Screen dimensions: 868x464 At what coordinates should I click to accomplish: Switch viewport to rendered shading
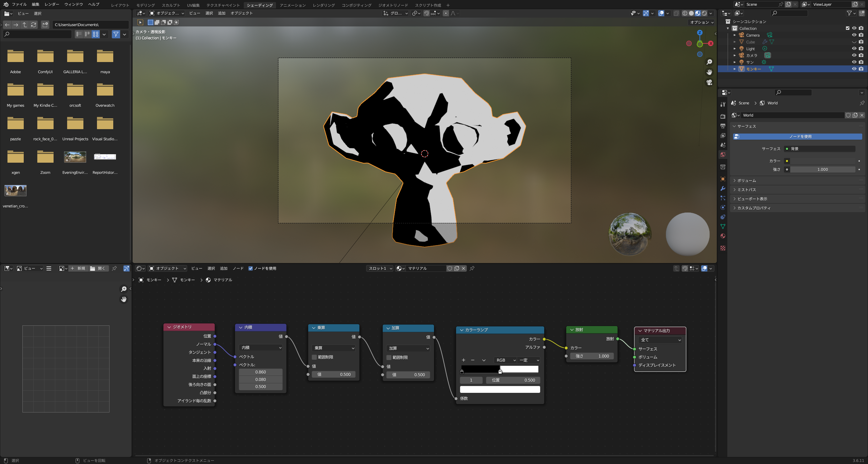pyautogui.click(x=704, y=13)
